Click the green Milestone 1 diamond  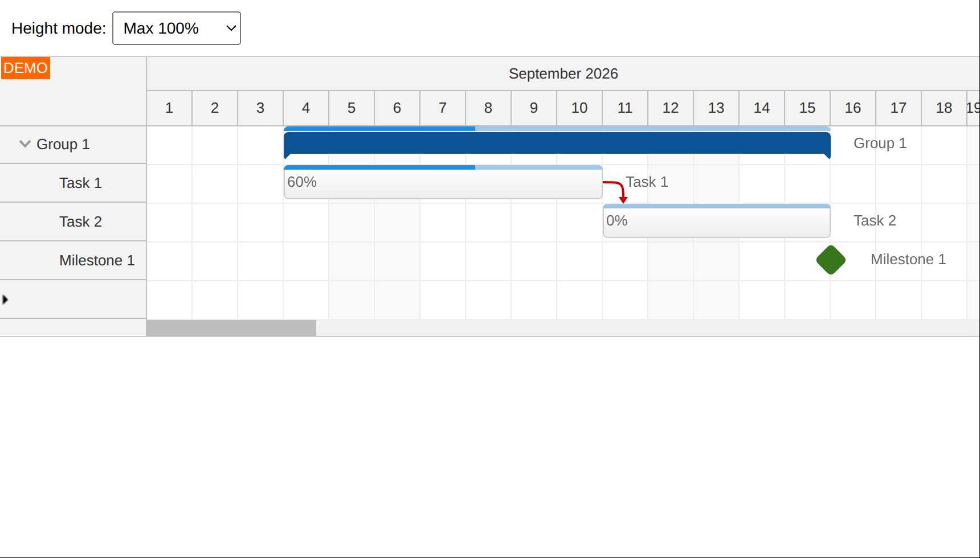pos(831,260)
